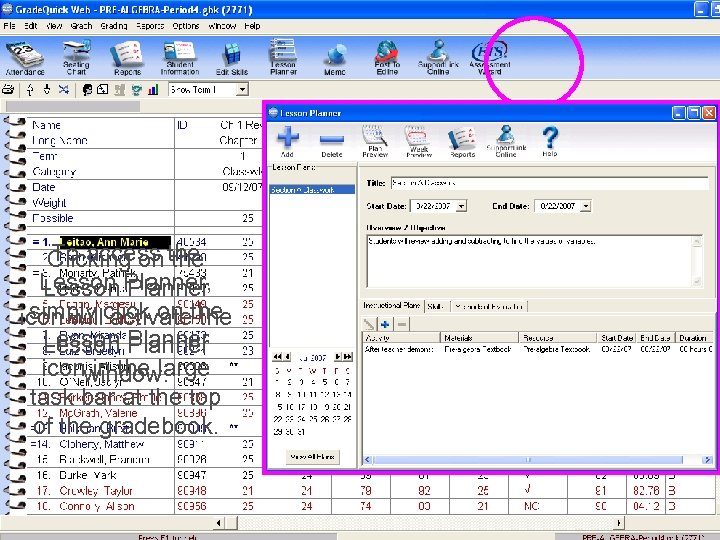Click the sort descending arrow icon
720x540 pixels.
click(47, 90)
